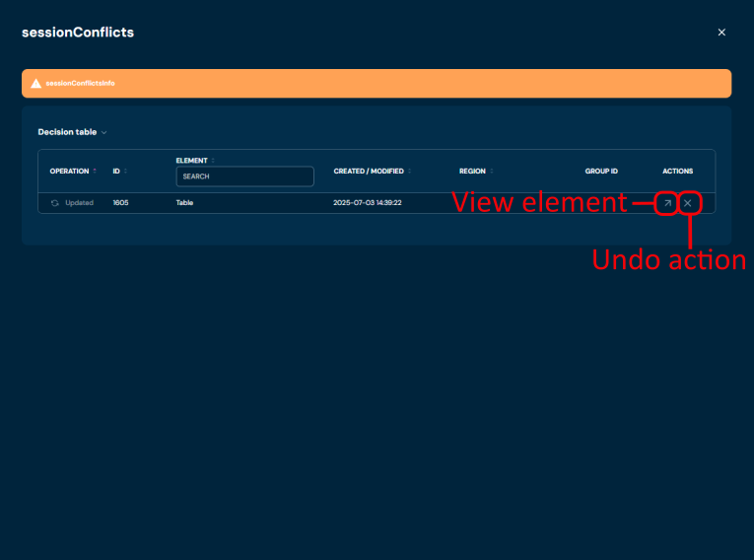Sort by the Element column
Screen dimensions: 754x560
click(x=213, y=160)
